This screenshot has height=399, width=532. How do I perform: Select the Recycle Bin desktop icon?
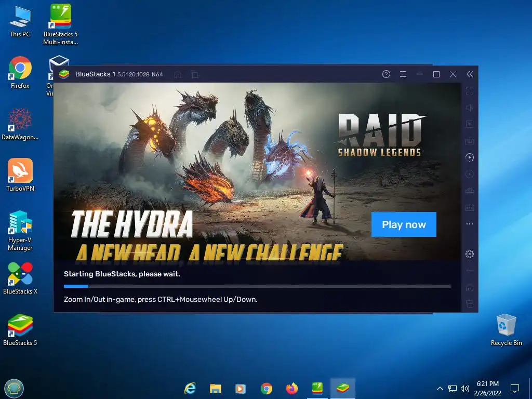tap(506, 330)
